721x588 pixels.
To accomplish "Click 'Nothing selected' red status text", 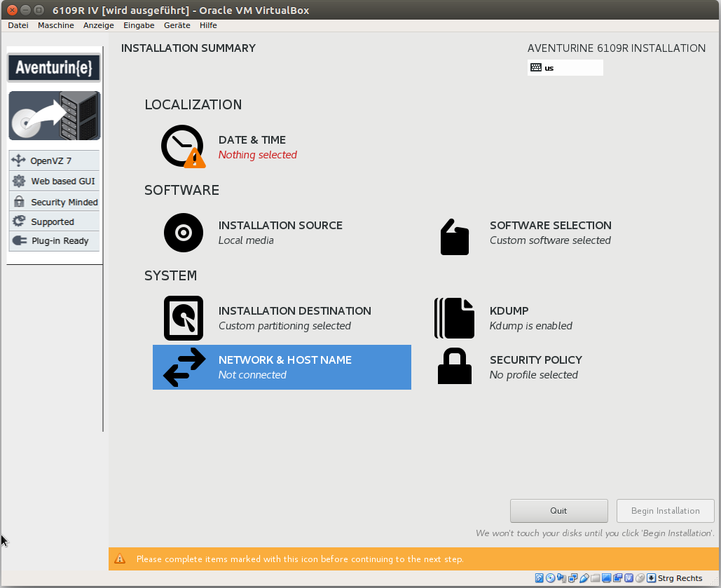I will [258, 155].
